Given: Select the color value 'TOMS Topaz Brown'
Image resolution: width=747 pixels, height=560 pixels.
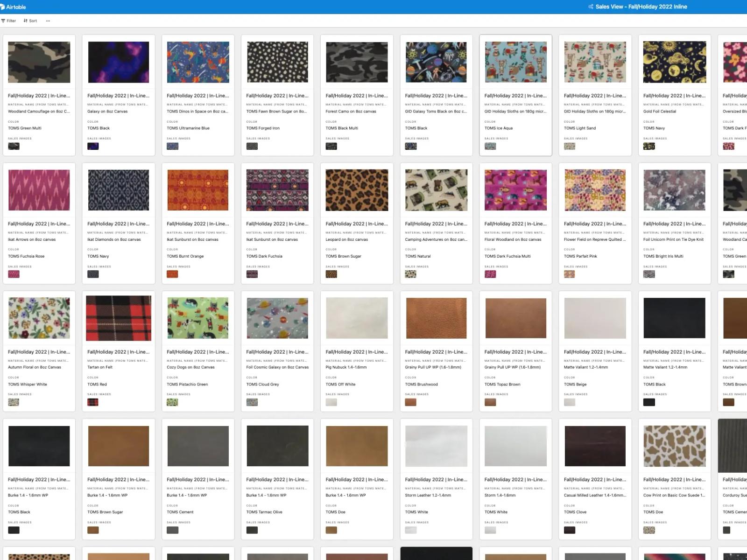Looking at the screenshot, I should click(x=502, y=385).
